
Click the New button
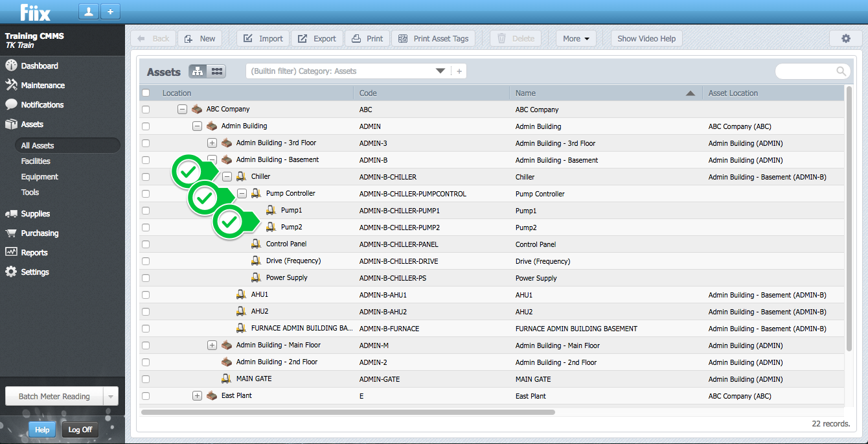(x=200, y=38)
